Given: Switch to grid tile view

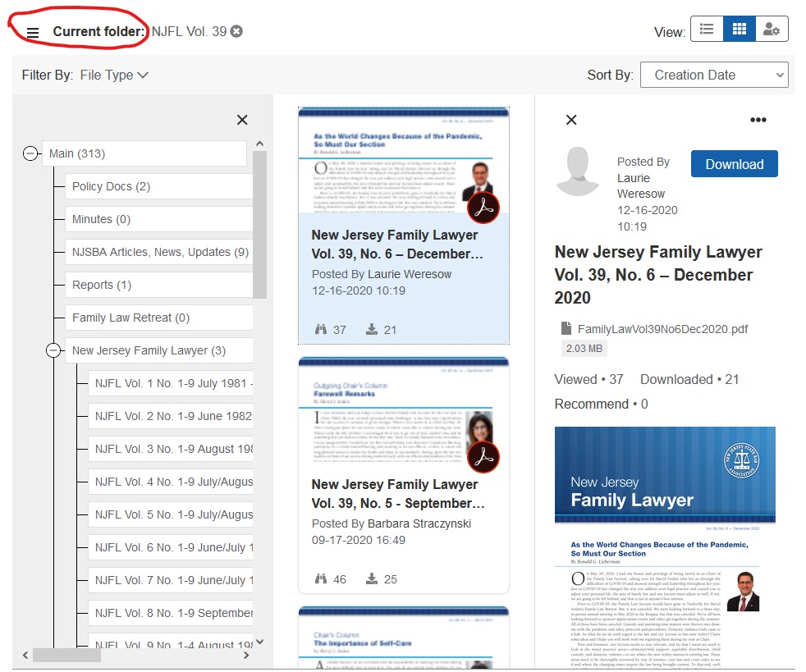Looking at the screenshot, I should (740, 29).
